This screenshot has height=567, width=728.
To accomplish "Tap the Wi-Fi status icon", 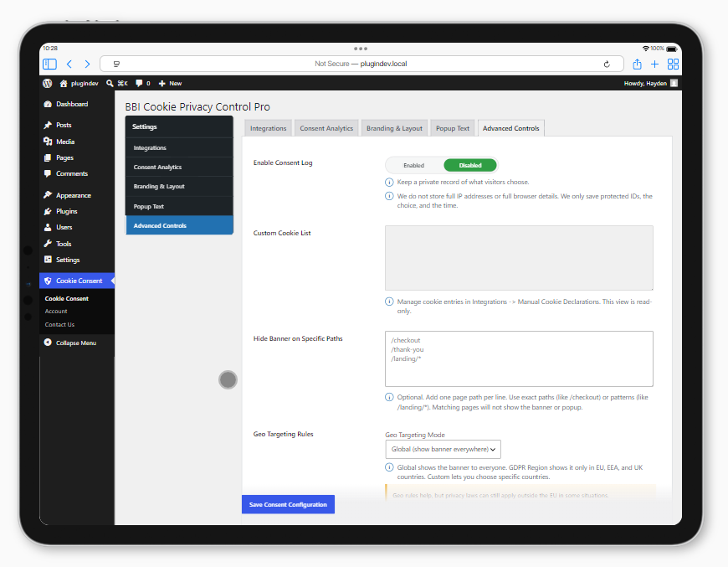I will [x=646, y=49].
